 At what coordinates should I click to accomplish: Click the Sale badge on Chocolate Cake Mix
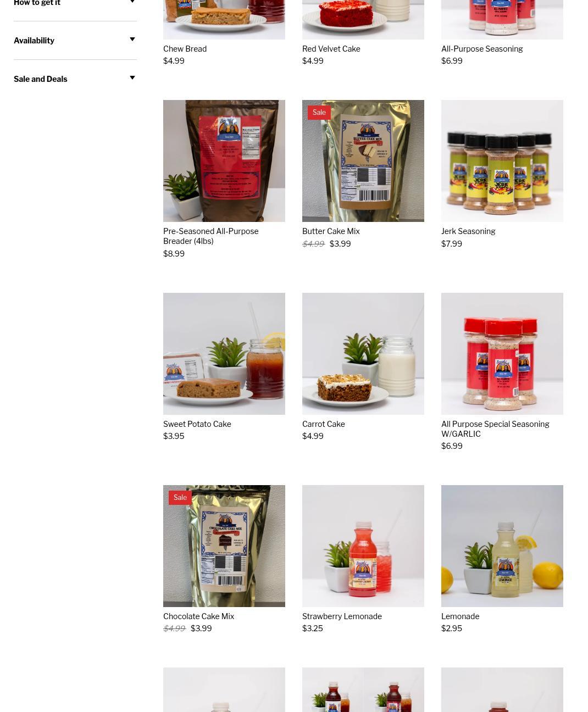(x=180, y=498)
